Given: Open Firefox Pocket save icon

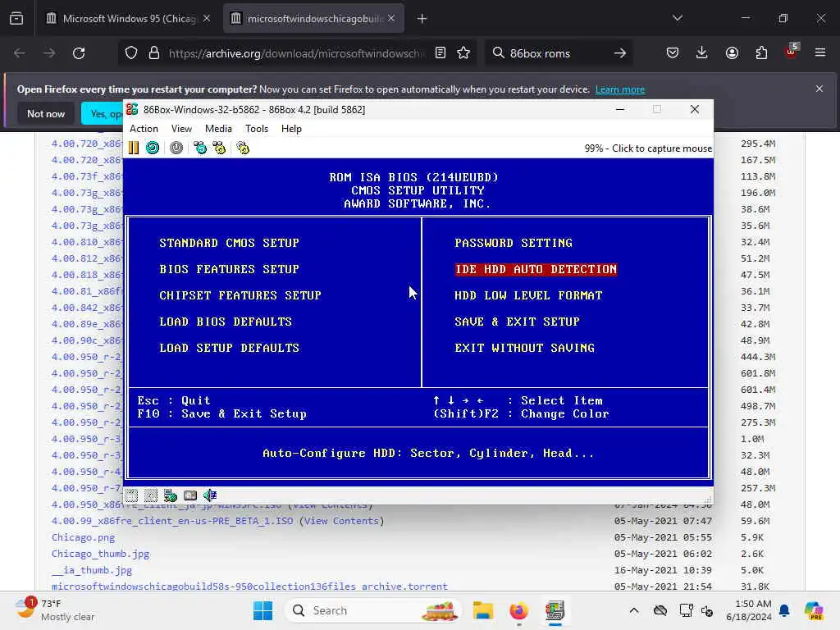Looking at the screenshot, I should tap(673, 53).
